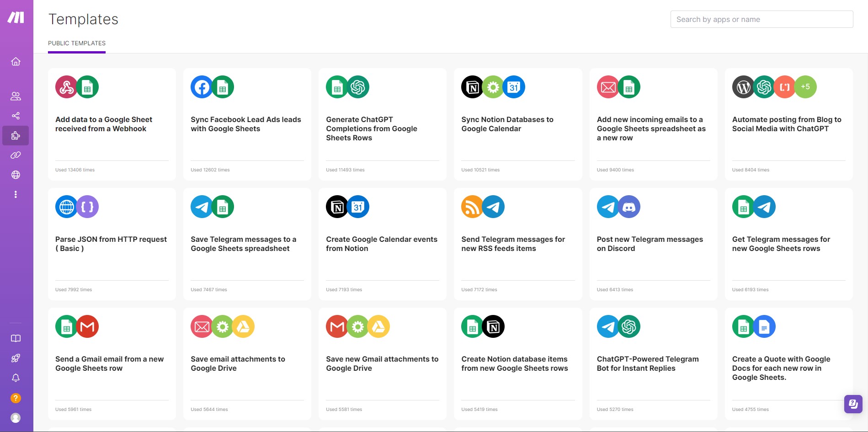This screenshot has width=868, height=432.
Task: Open the Resource Hub book icon
Action: [16, 338]
